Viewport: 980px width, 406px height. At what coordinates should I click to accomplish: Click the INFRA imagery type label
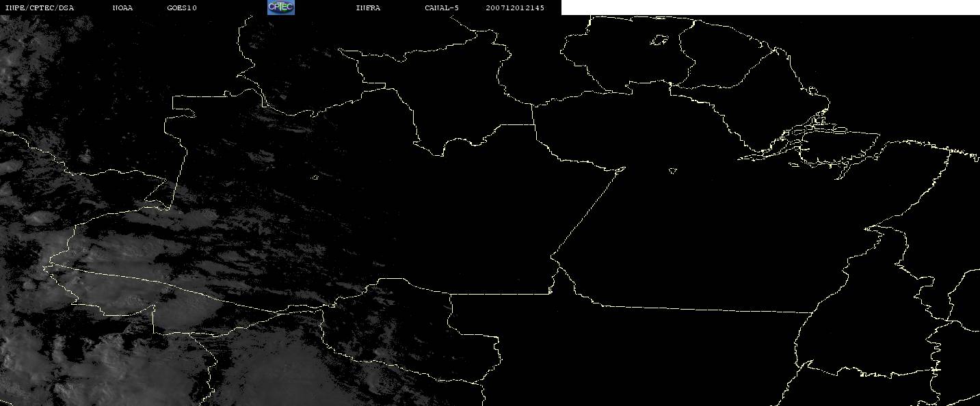tap(368, 8)
